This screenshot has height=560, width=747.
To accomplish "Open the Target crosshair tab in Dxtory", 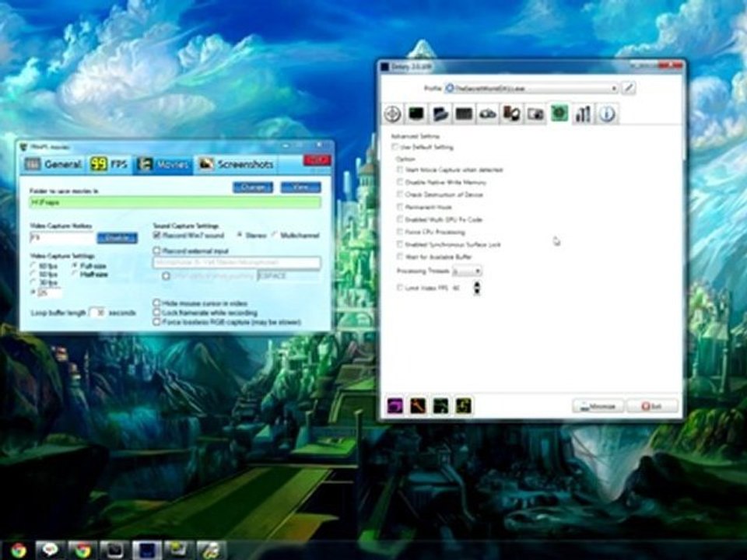I will point(392,114).
